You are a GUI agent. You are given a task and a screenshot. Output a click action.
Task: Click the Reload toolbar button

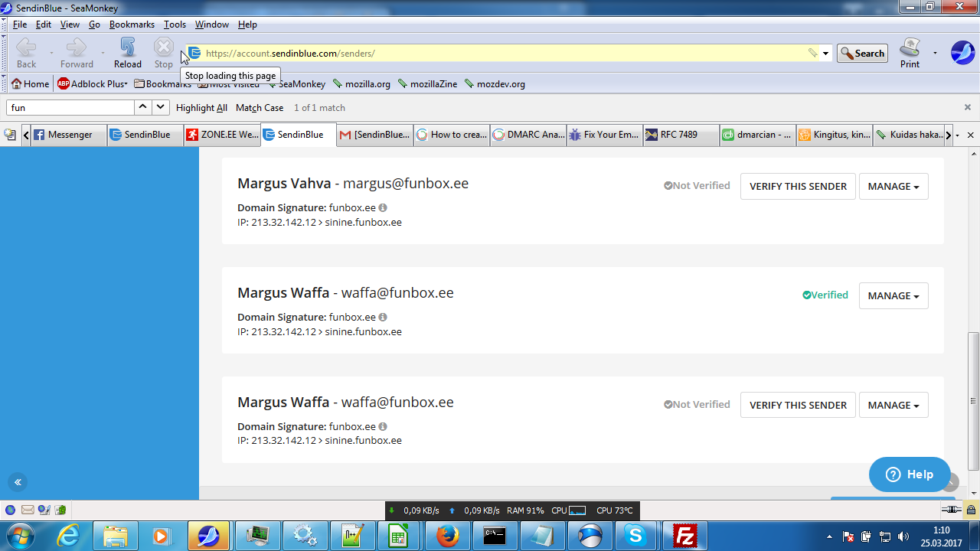click(x=128, y=54)
